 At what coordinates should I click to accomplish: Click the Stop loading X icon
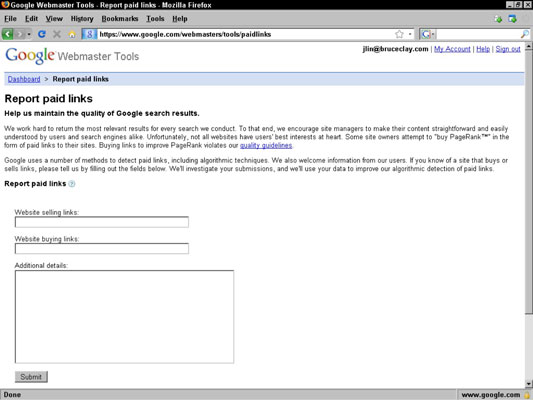click(x=57, y=34)
